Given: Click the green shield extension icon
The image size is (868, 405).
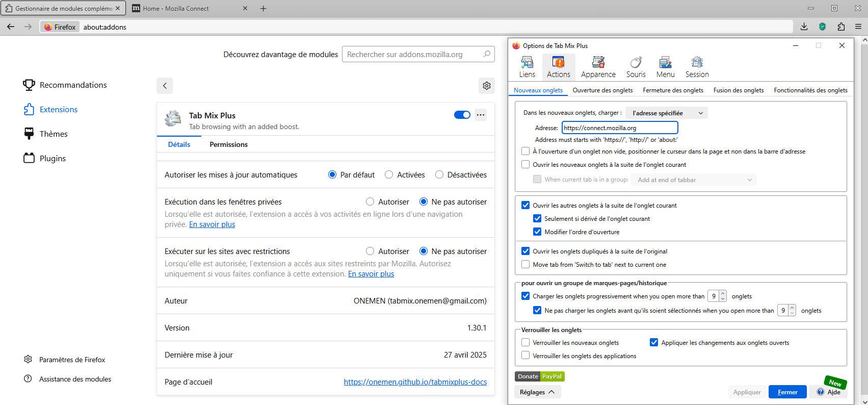Looking at the screenshot, I should (x=822, y=27).
